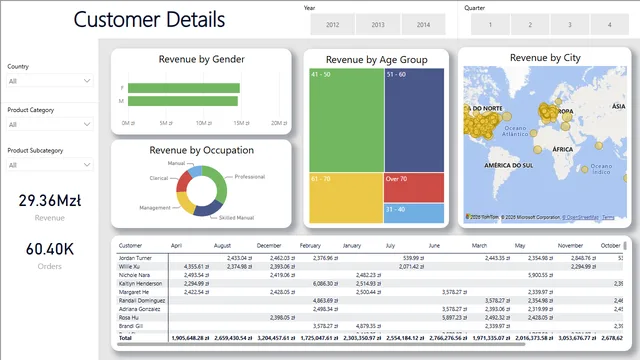
Task: Select the light blue Manual donut segment
Action: pos(196,171)
